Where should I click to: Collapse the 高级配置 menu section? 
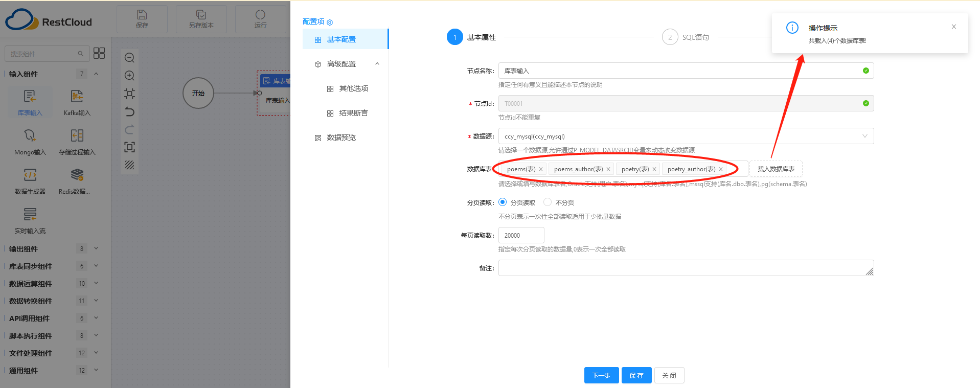pyautogui.click(x=377, y=64)
